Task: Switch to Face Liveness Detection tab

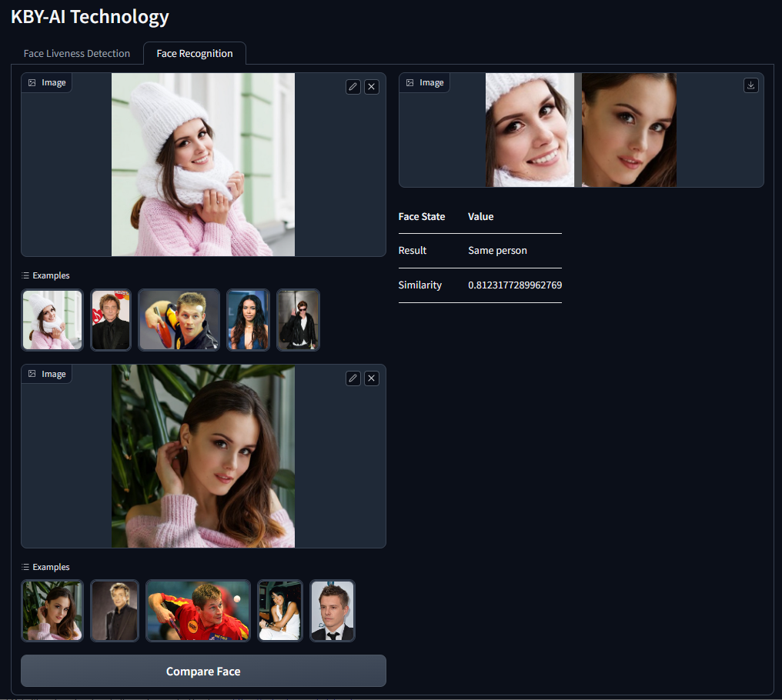Action: (77, 54)
